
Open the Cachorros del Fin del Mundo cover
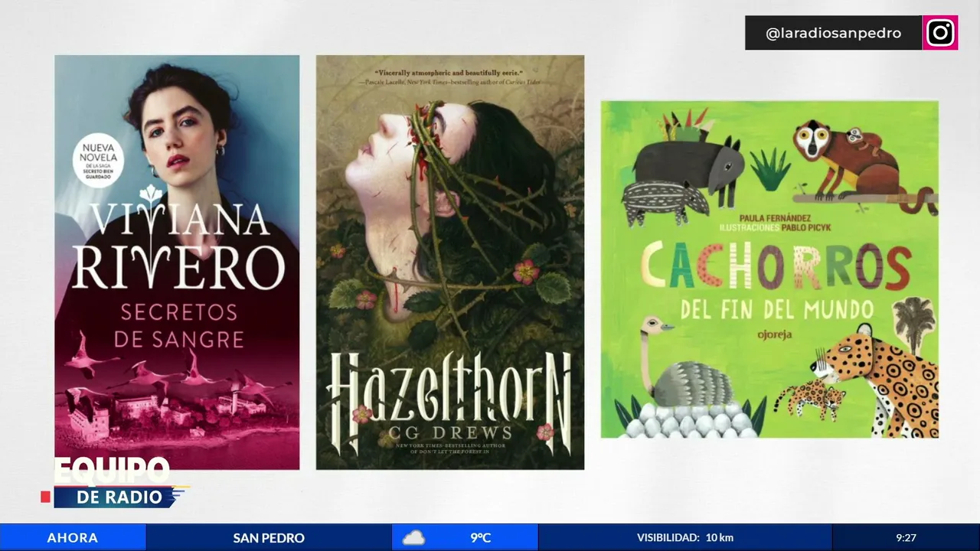click(769, 269)
